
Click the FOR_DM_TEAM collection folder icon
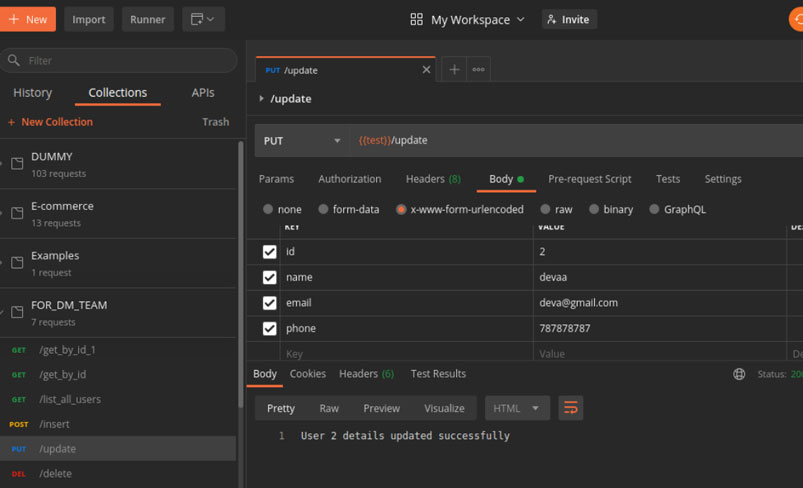click(17, 312)
